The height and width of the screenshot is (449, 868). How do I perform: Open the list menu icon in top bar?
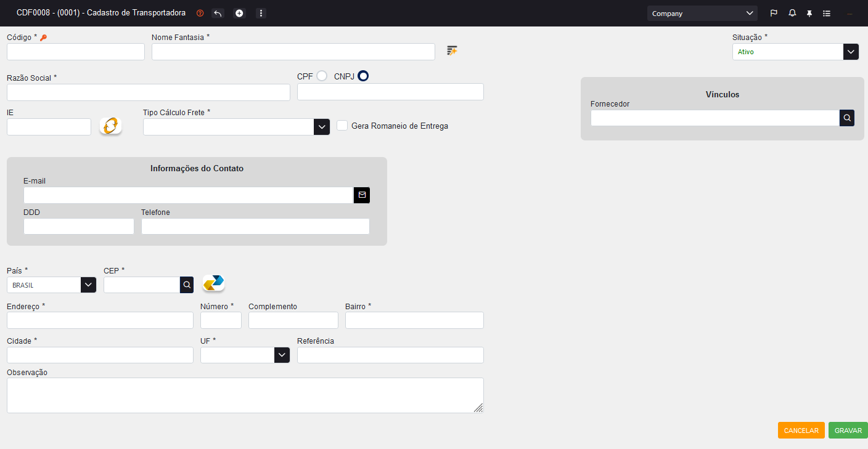pos(827,13)
